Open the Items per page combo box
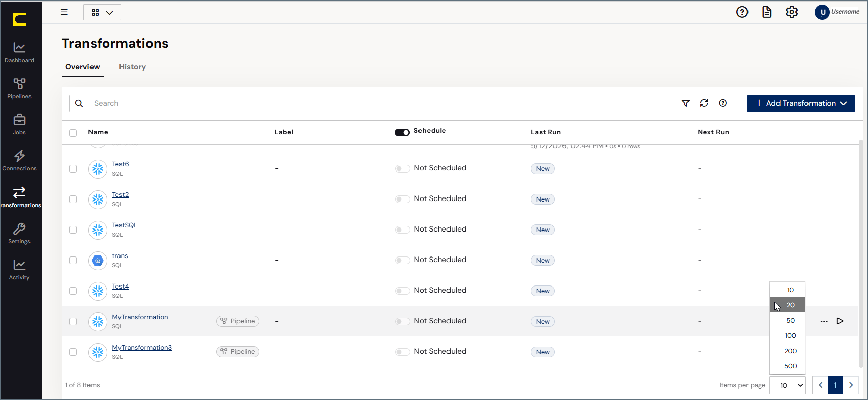Image resolution: width=868 pixels, height=400 pixels. (x=788, y=385)
